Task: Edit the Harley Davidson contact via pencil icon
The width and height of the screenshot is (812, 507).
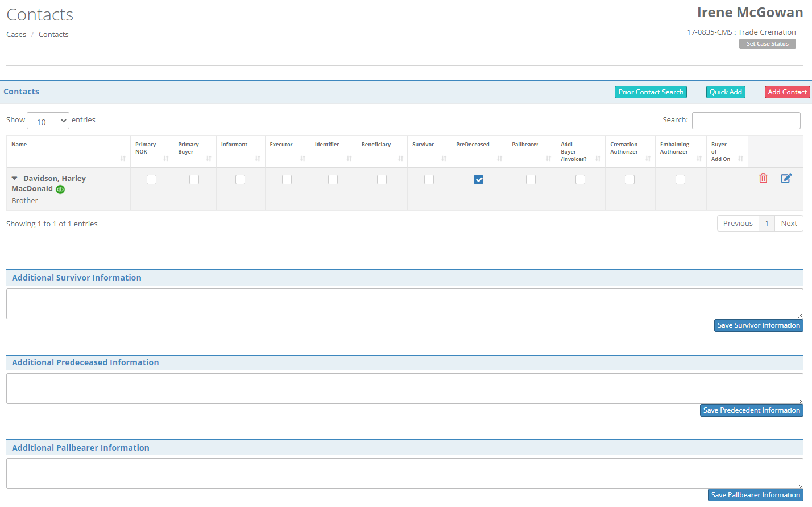Action: pos(786,178)
